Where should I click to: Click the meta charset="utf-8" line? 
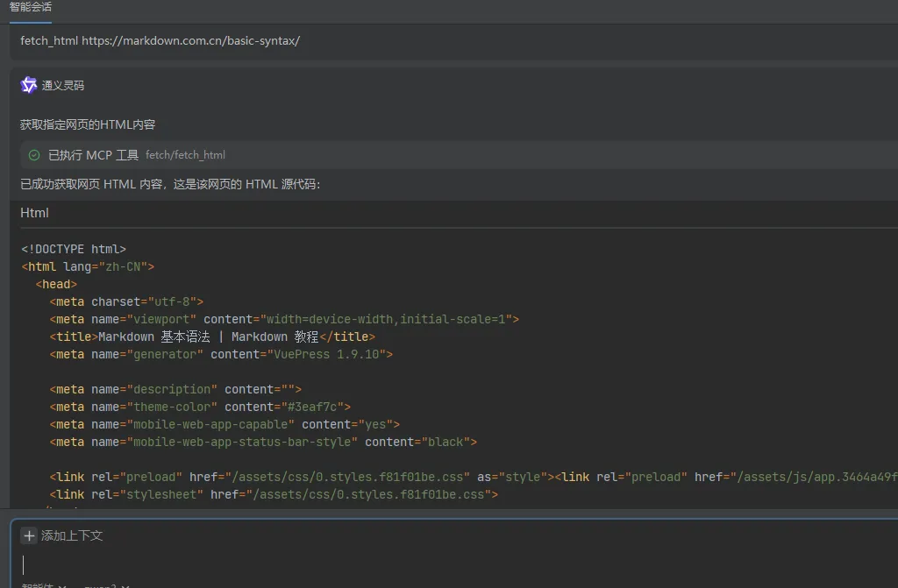[126, 301]
